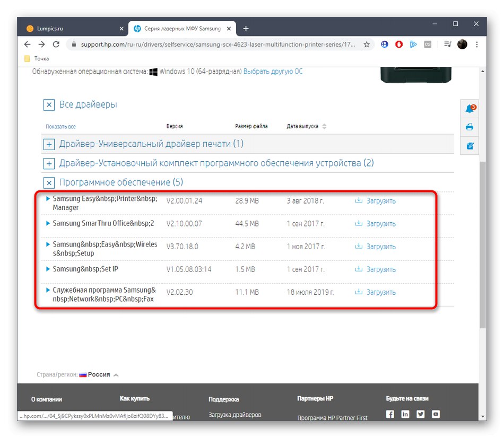Open the blue globe extension icon
Screen dimensions: 504x438
pyautogui.click(x=385, y=45)
